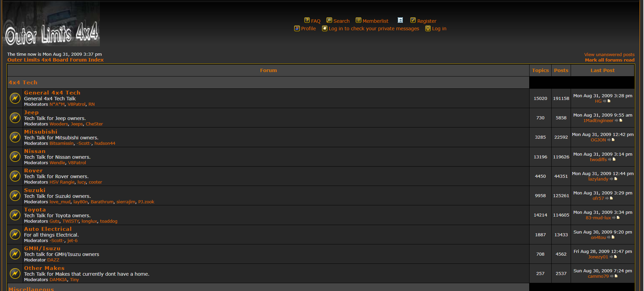Screen dimensions: 644x291
Task: Click the forum status icon beside Toyota
Action: tap(15, 215)
